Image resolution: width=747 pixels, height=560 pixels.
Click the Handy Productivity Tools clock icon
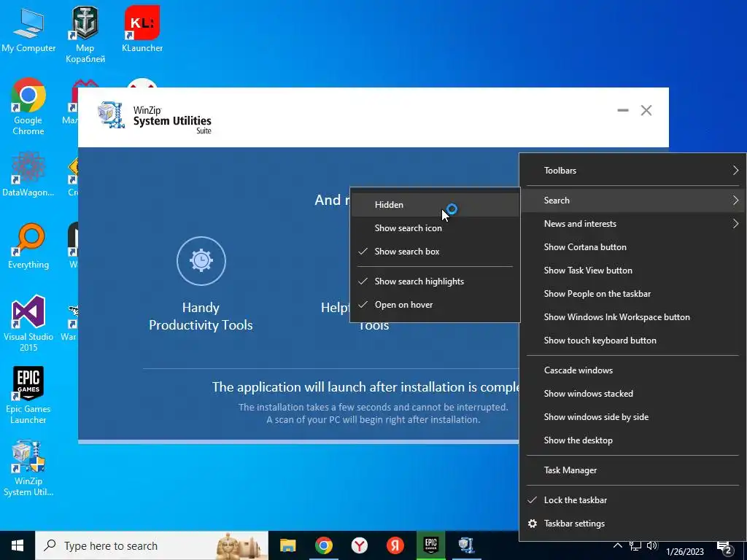(201, 261)
